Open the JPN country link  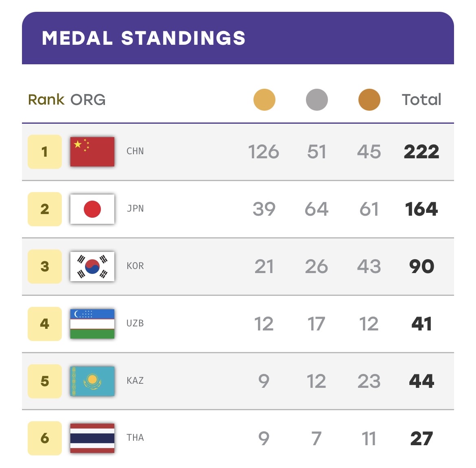tap(135, 209)
